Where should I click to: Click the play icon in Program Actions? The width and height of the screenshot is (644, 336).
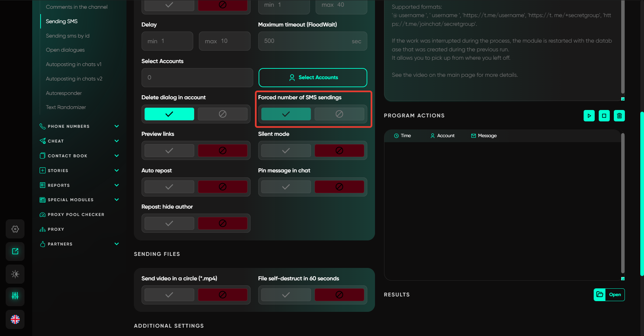tap(589, 116)
